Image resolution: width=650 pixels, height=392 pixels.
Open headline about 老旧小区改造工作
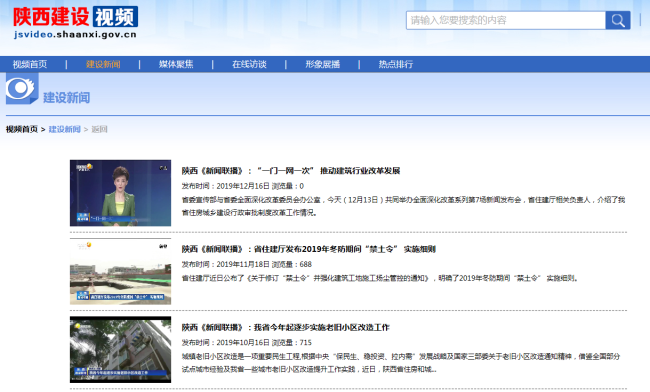[x=286, y=327]
